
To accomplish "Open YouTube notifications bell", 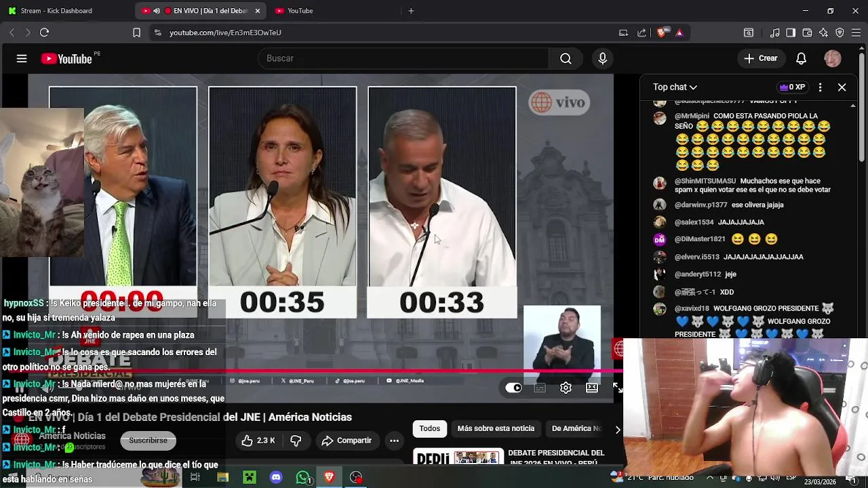I will [801, 58].
